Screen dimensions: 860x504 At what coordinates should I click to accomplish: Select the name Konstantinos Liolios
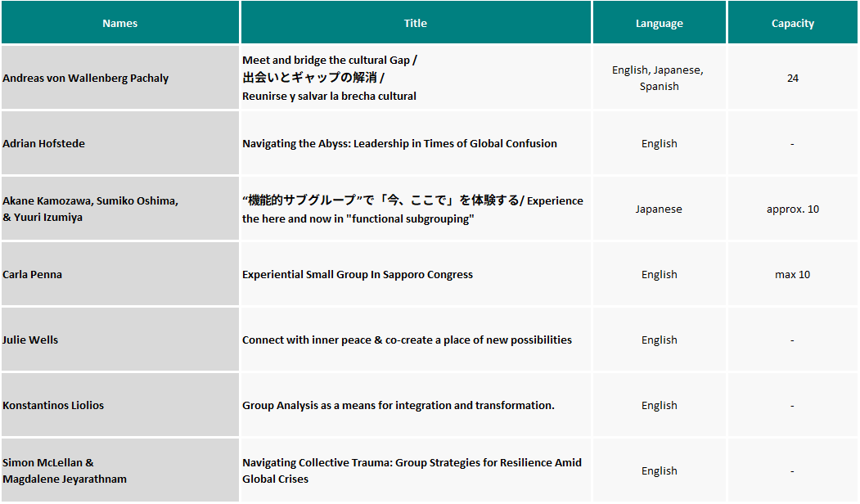53,405
